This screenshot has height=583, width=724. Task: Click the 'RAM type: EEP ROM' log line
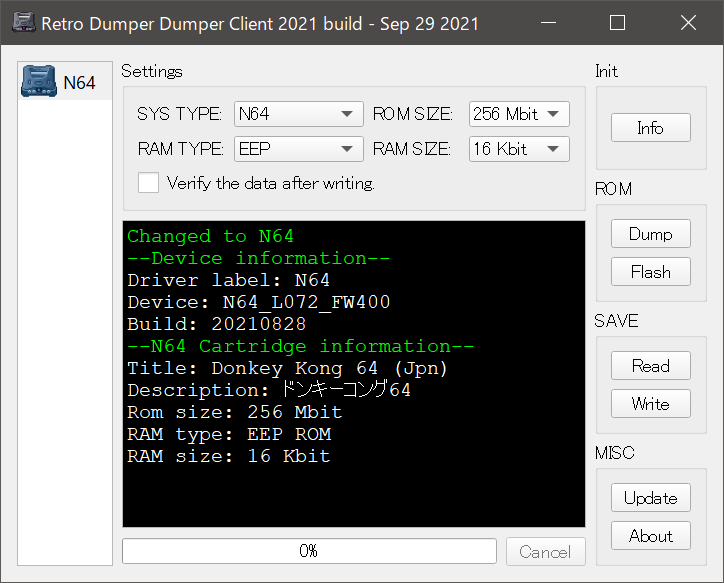[x=229, y=434]
